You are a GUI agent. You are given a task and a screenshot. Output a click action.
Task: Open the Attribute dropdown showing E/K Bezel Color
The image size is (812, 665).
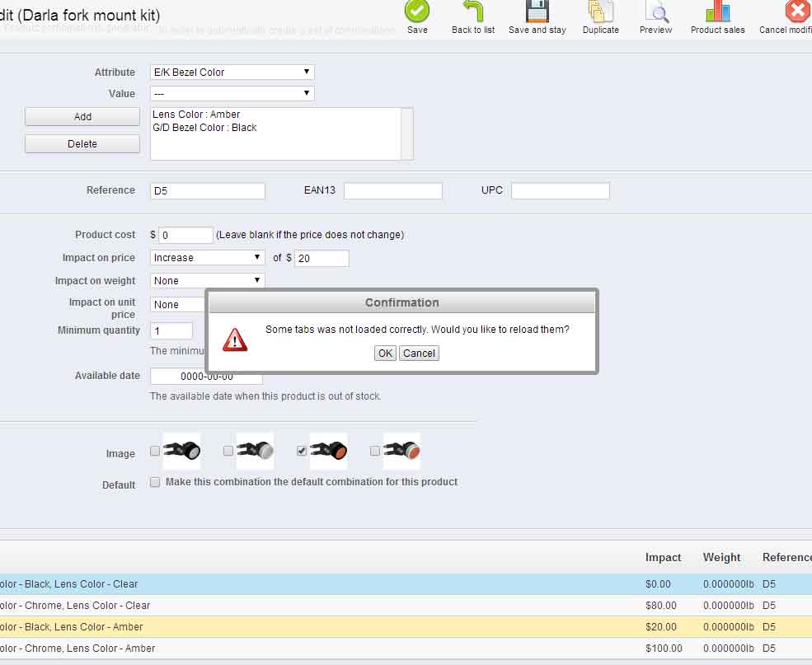(232, 72)
